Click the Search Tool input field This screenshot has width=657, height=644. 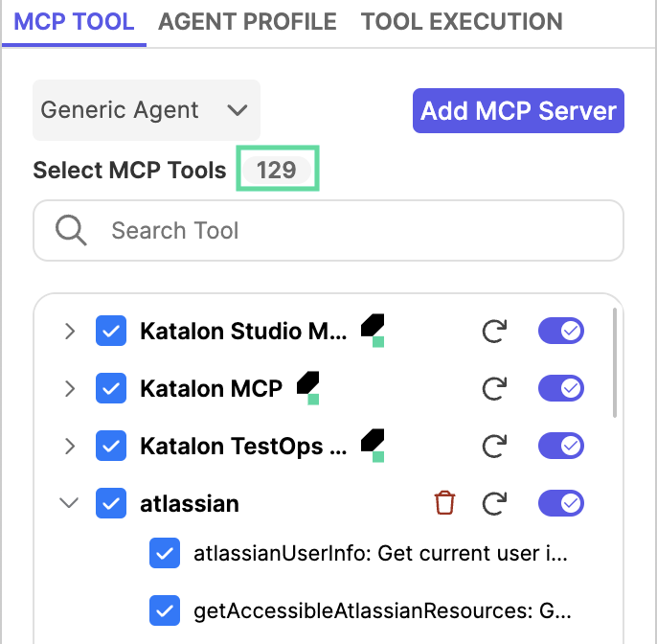(328, 231)
